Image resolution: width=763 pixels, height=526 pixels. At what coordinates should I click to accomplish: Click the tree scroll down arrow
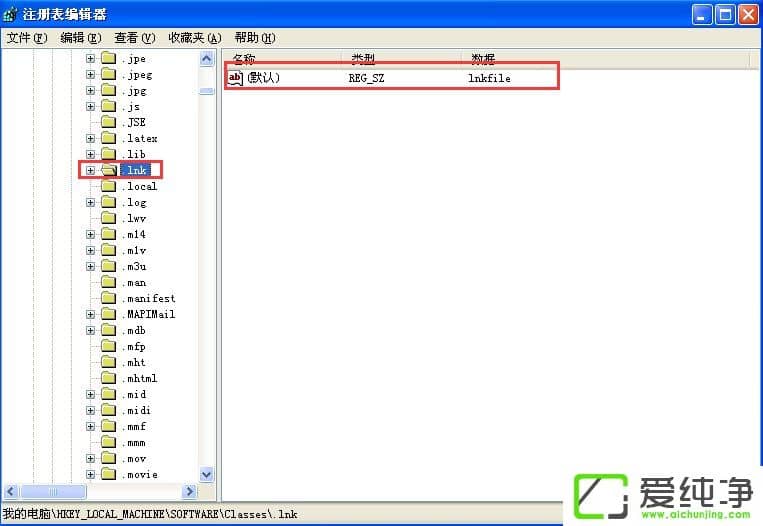pyautogui.click(x=207, y=474)
